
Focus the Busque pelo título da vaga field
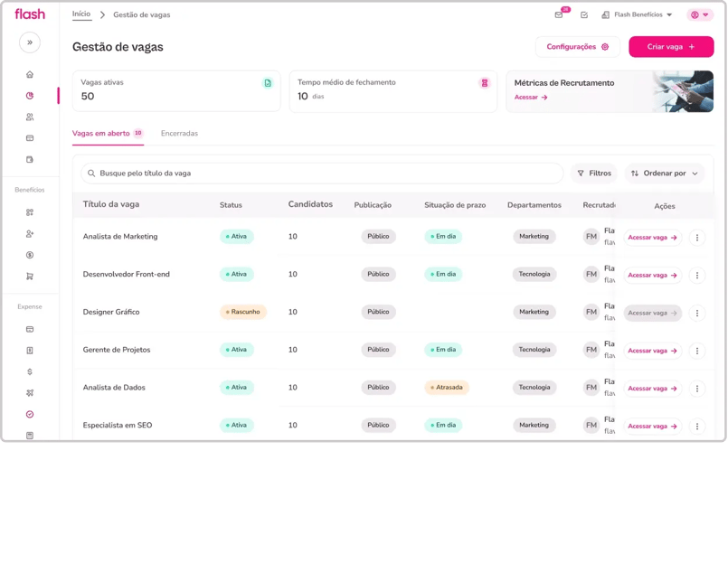322,174
